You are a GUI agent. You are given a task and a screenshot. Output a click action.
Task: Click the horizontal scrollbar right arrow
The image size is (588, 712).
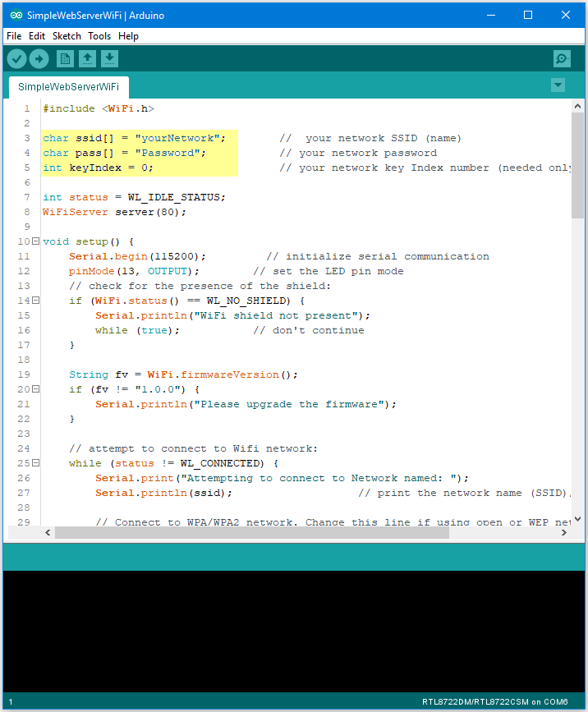(x=564, y=533)
